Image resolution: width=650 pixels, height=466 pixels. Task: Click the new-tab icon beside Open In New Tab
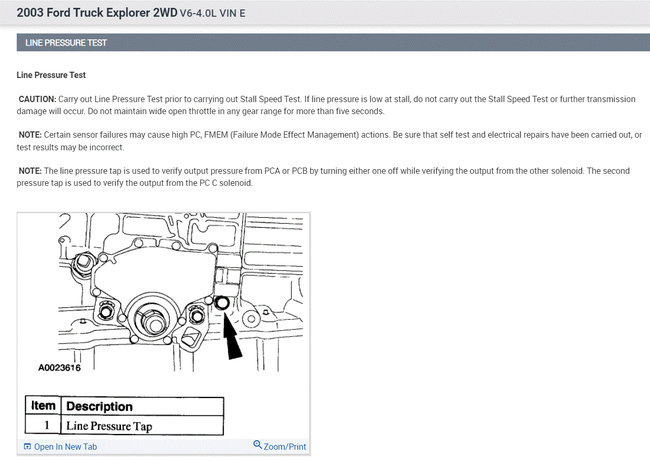pyautogui.click(x=27, y=447)
